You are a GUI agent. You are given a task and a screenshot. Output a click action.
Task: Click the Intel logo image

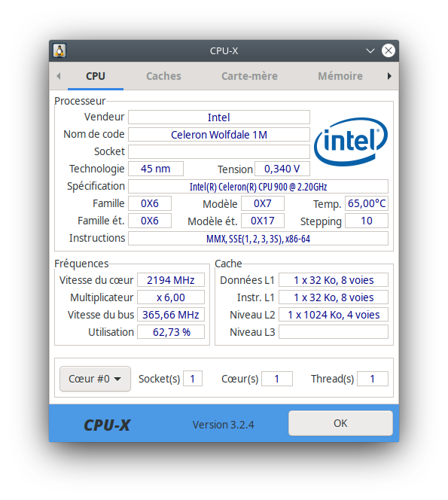[x=351, y=142]
